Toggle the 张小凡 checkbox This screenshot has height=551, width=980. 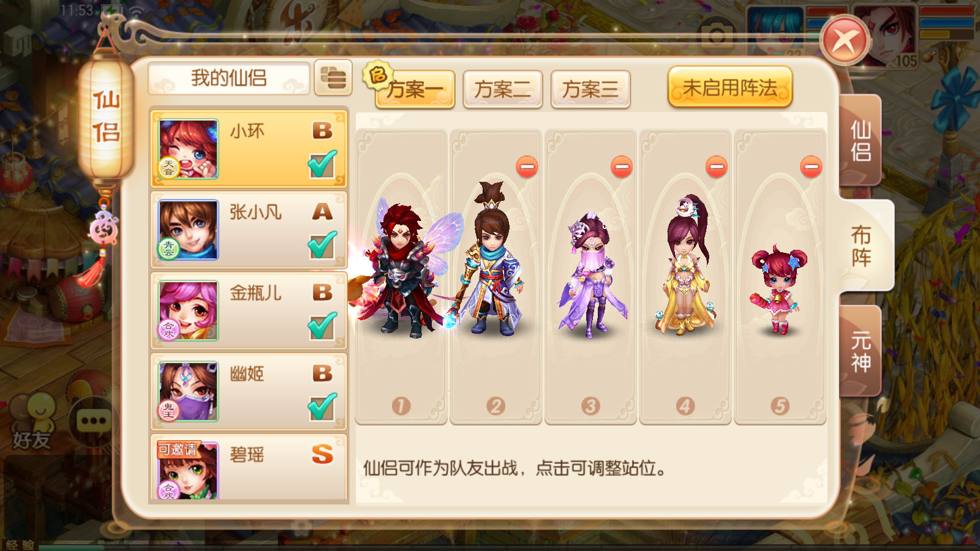322,245
